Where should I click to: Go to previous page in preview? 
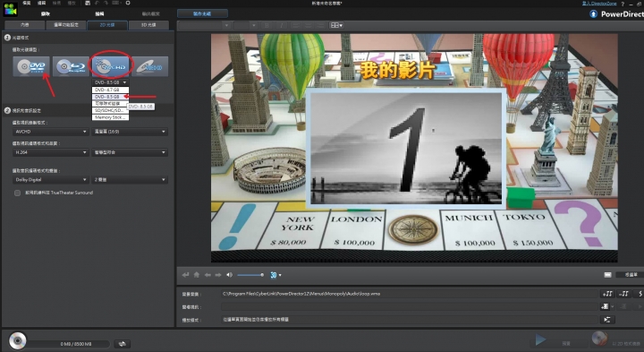pyautogui.click(x=208, y=275)
